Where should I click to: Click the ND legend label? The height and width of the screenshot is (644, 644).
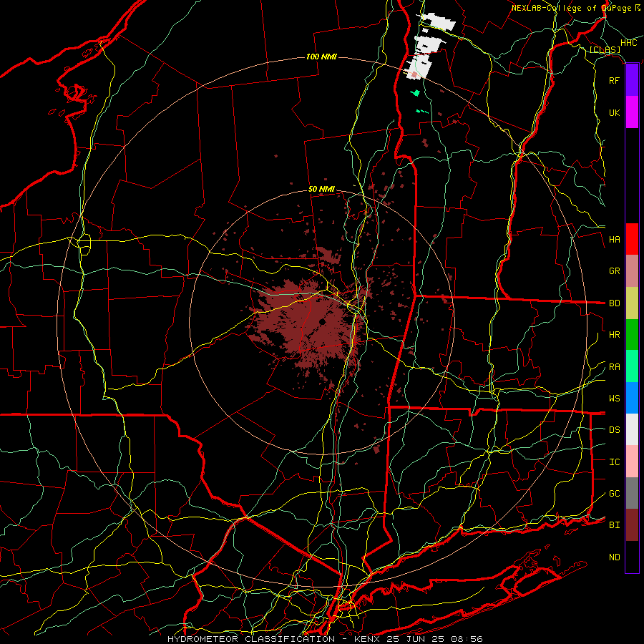click(615, 557)
